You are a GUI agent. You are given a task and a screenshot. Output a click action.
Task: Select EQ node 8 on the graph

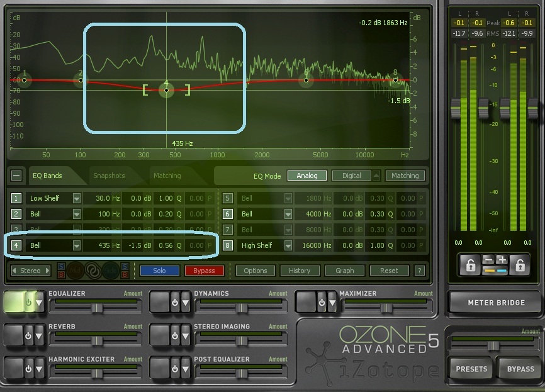(x=396, y=81)
